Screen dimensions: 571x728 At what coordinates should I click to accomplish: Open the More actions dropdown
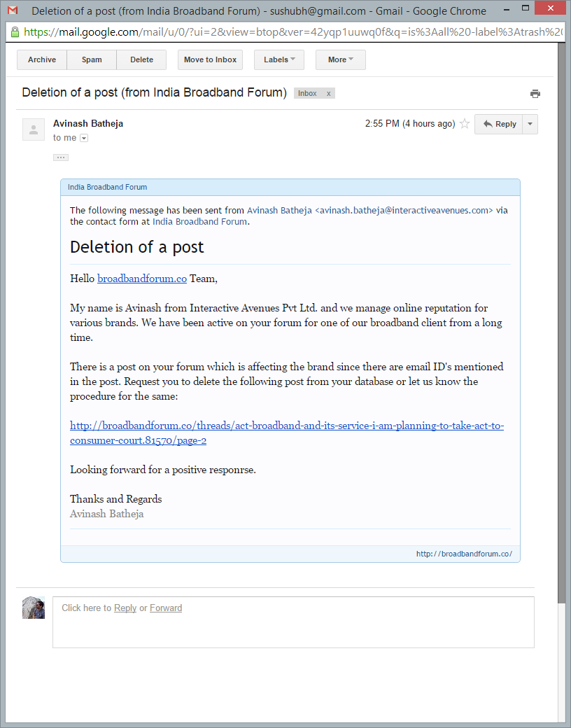[340, 59]
